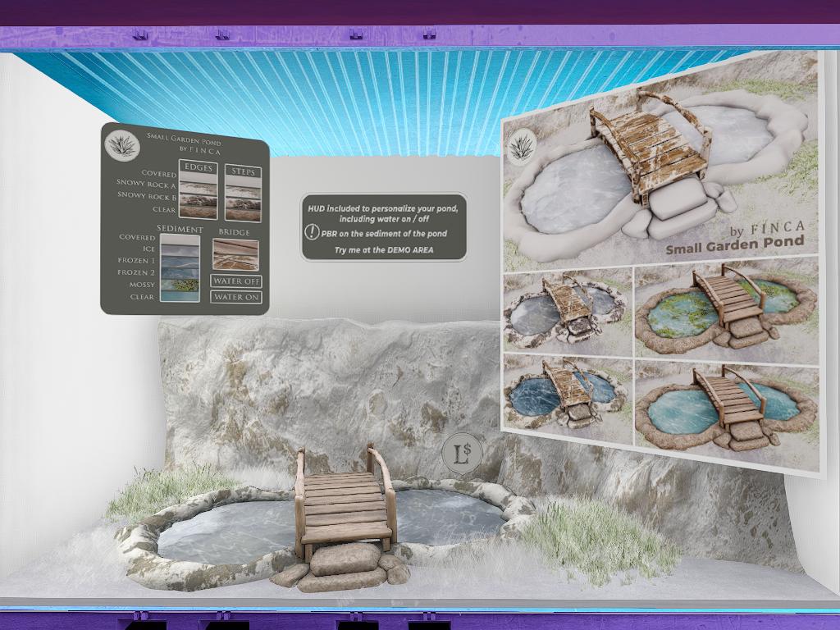Turn water off with WATER OFF button
The image size is (840, 630).
click(236, 281)
